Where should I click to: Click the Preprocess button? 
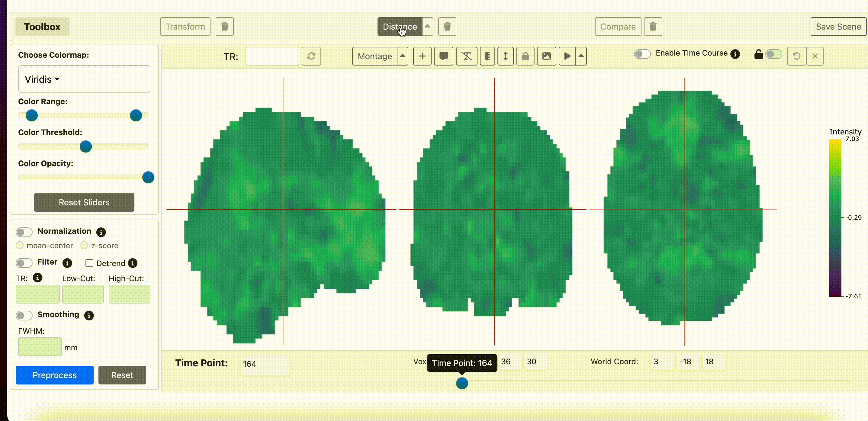(x=55, y=375)
